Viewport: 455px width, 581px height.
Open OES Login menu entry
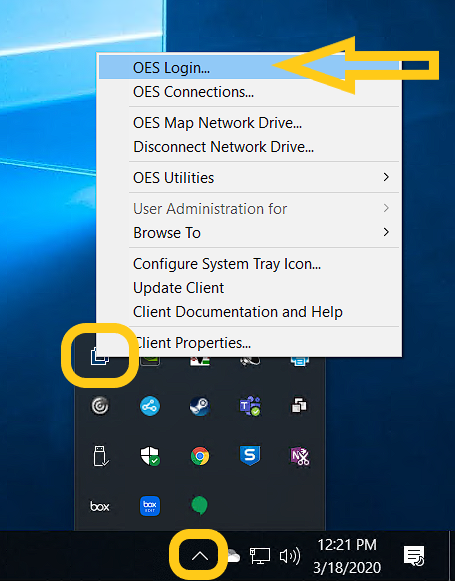pos(250,67)
